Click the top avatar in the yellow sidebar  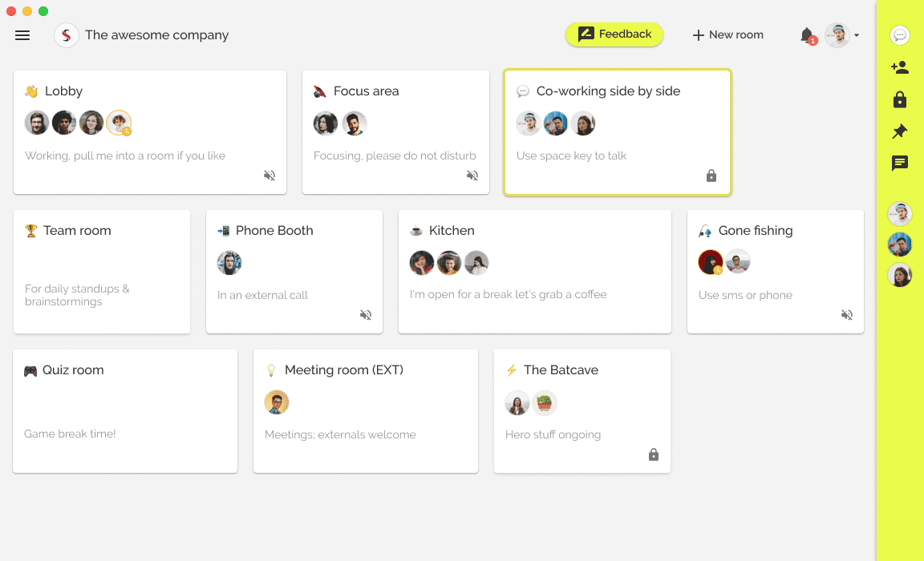tap(900, 214)
